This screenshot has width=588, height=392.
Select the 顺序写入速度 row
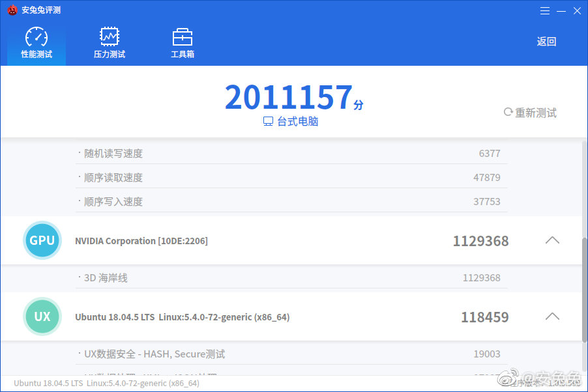tap(292, 201)
